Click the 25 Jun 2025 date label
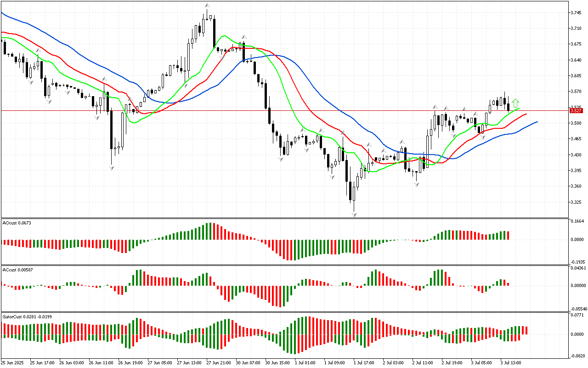The image size is (588, 368). [15, 363]
